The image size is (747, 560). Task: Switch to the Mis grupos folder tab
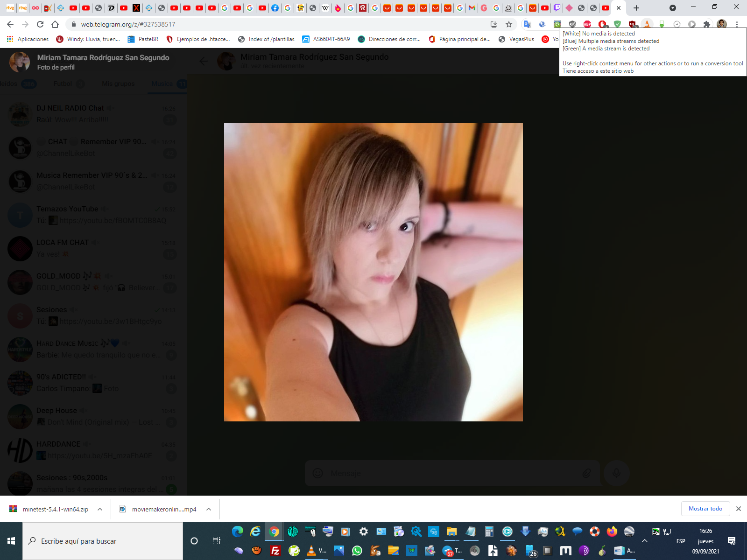[118, 84]
